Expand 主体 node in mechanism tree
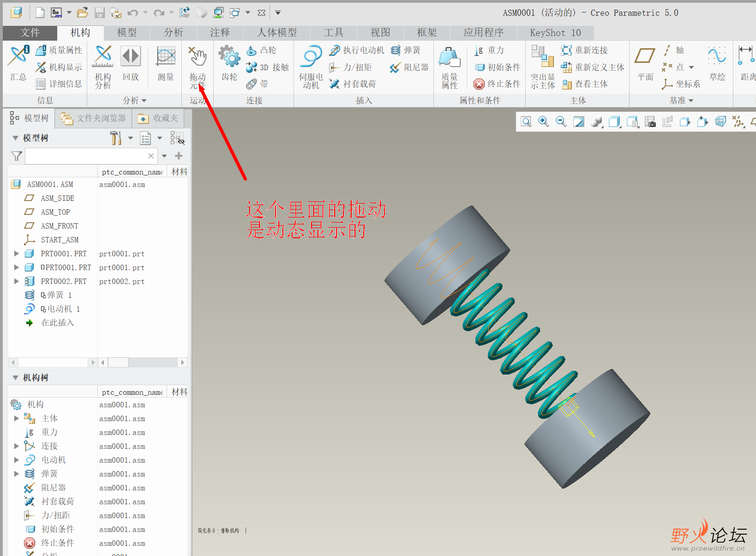Image resolution: width=756 pixels, height=556 pixels. click(16, 418)
